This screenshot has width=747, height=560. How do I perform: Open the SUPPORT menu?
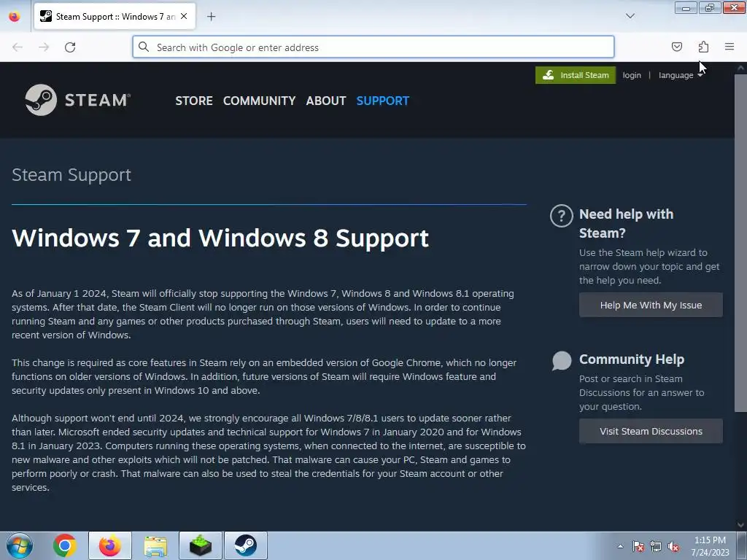(x=382, y=101)
